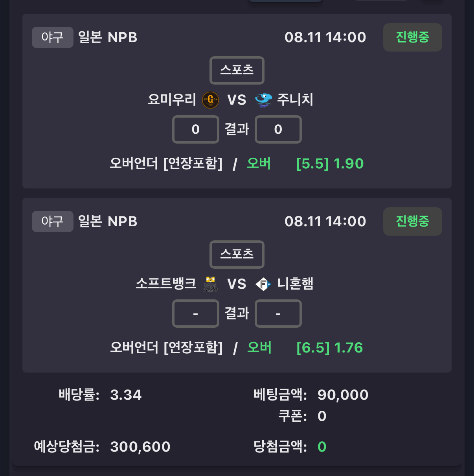Click the 베팅금액 90,000 value

pyautogui.click(x=343, y=395)
